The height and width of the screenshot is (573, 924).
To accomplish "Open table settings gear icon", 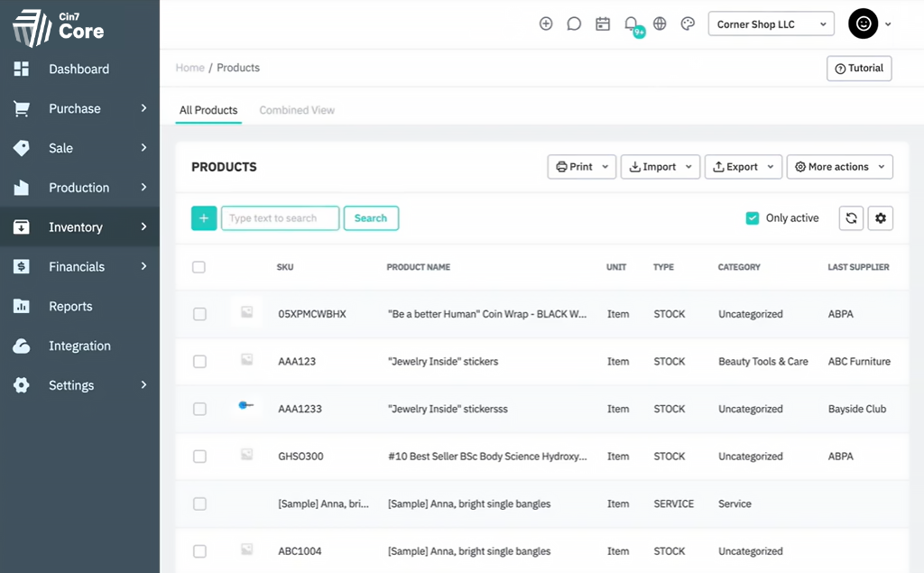I will [x=881, y=218].
